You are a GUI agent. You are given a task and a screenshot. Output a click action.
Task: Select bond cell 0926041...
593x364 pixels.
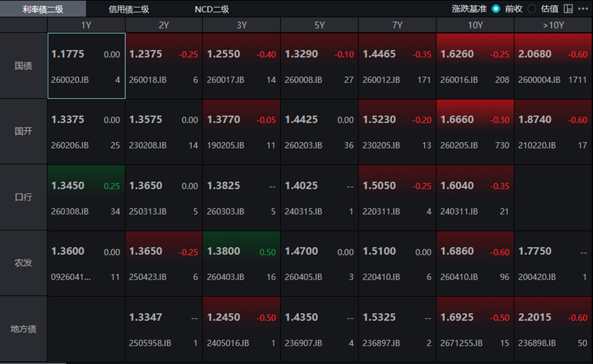pyautogui.click(x=86, y=263)
